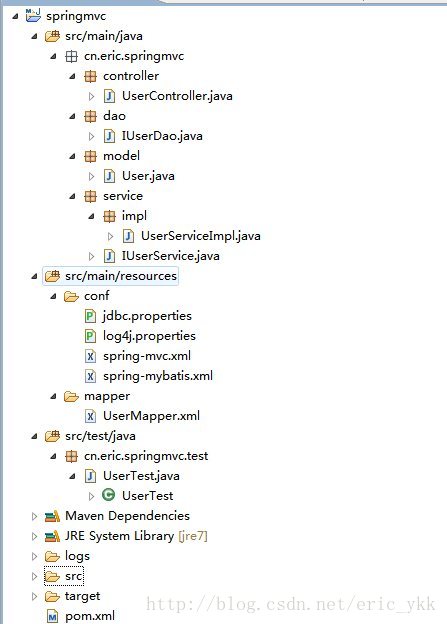Click the spring-mvc.xml file icon
Image resolution: width=447 pixels, height=624 pixels.
pos(90,356)
